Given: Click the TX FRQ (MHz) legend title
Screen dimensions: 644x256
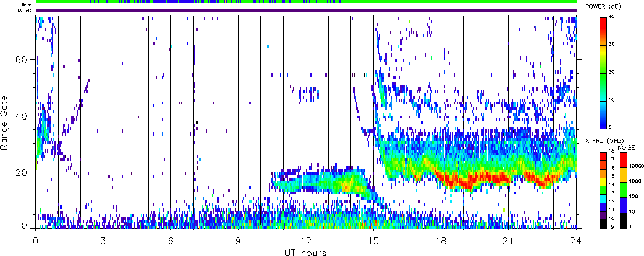Looking at the screenshot, I should click(603, 140).
